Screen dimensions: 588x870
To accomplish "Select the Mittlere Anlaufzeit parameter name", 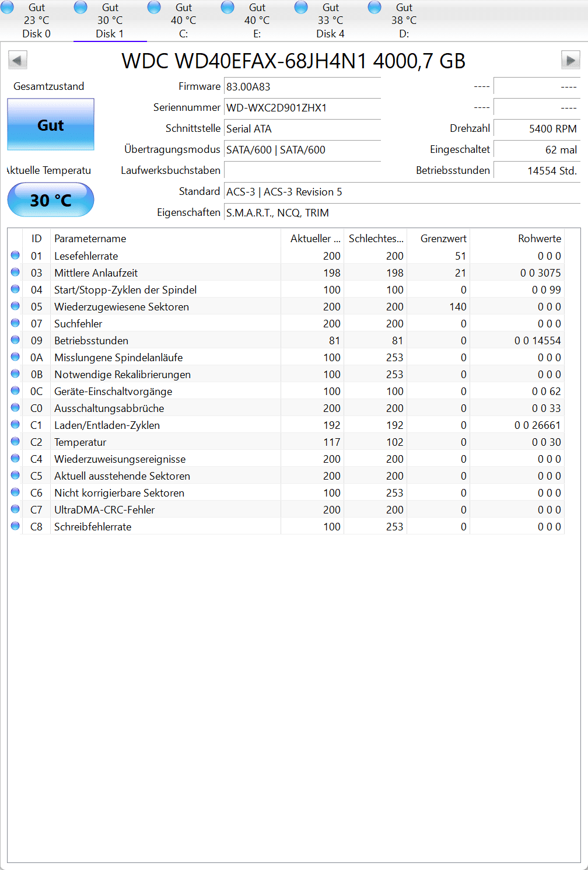I will coord(96,273).
